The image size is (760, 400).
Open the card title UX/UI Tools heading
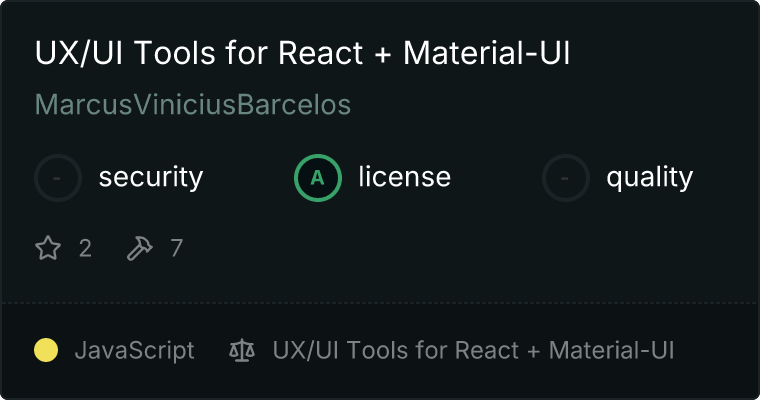click(302, 54)
